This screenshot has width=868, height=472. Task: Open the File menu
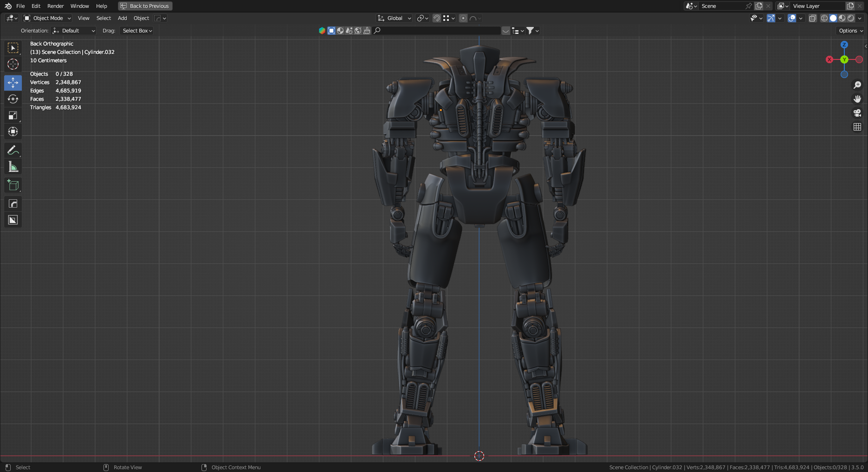[x=20, y=6]
